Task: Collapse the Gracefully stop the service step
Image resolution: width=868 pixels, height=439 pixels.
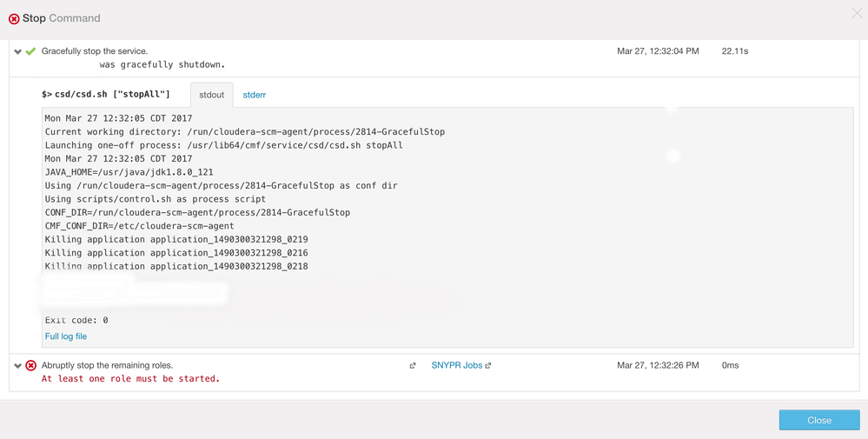Action: point(17,52)
